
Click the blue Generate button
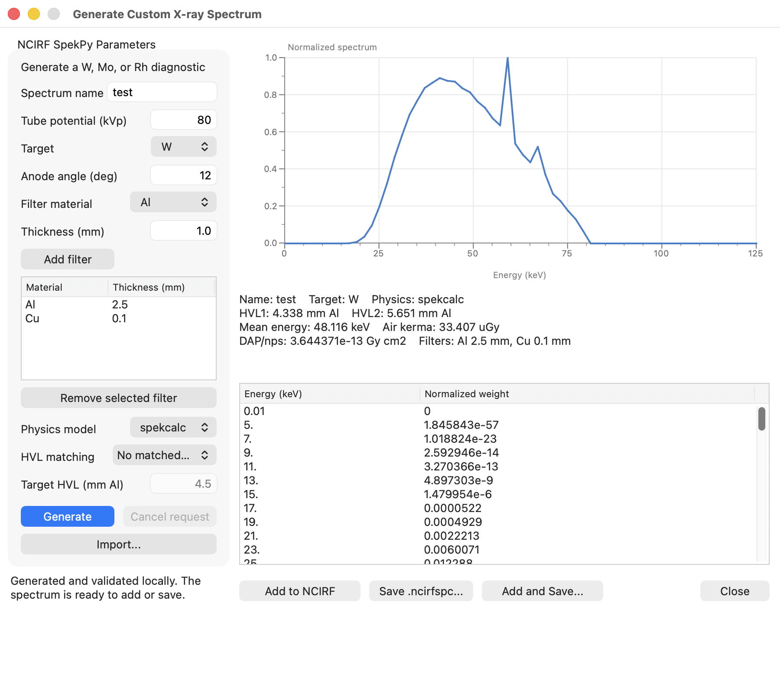coord(68,517)
